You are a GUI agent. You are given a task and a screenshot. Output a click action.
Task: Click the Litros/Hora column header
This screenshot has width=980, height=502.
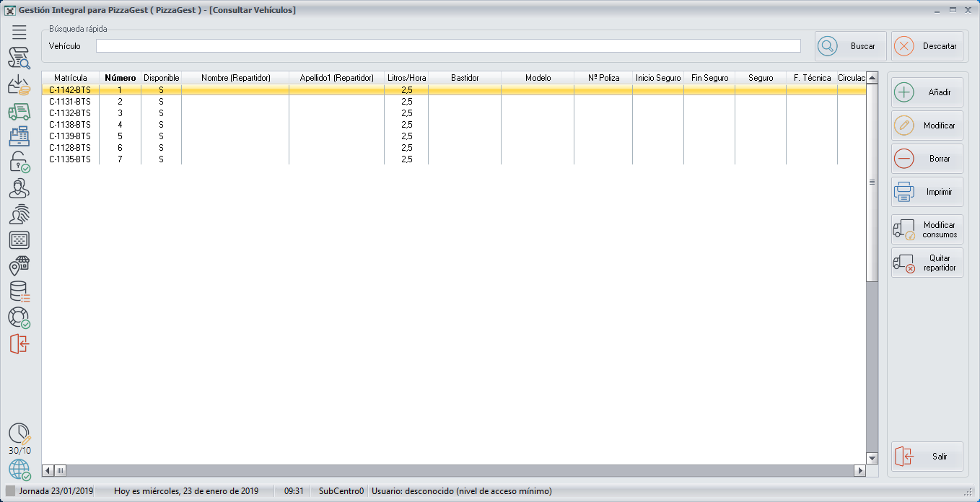[406, 78]
